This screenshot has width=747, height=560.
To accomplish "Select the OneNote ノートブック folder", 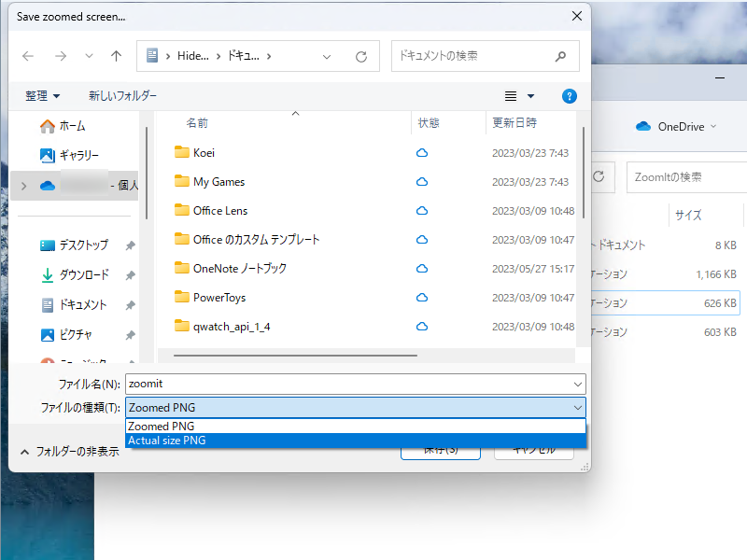I will tap(240, 269).
